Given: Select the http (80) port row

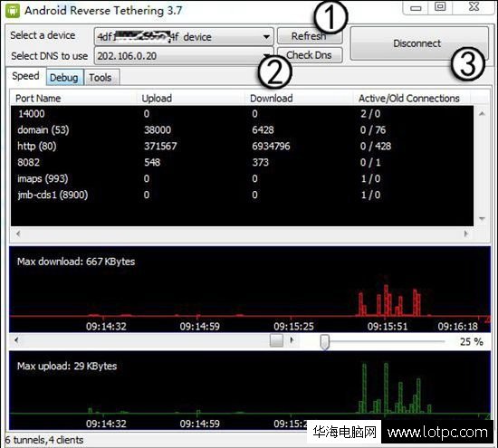Looking at the screenshot, I should [242, 146].
